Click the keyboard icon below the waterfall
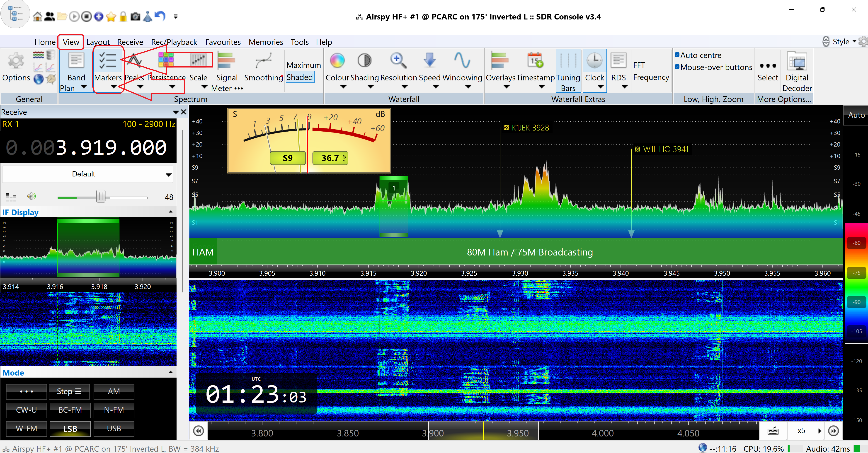868x453 pixels. tap(773, 431)
